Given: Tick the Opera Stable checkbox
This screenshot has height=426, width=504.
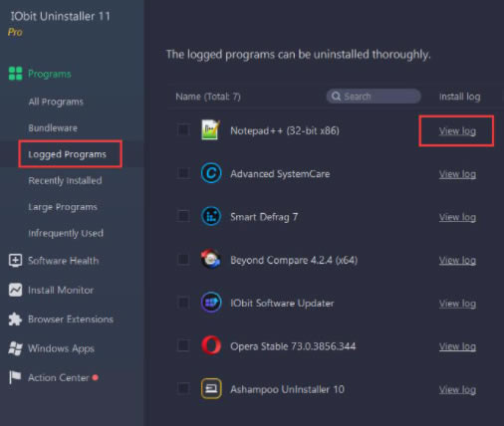Looking at the screenshot, I should 183,345.
